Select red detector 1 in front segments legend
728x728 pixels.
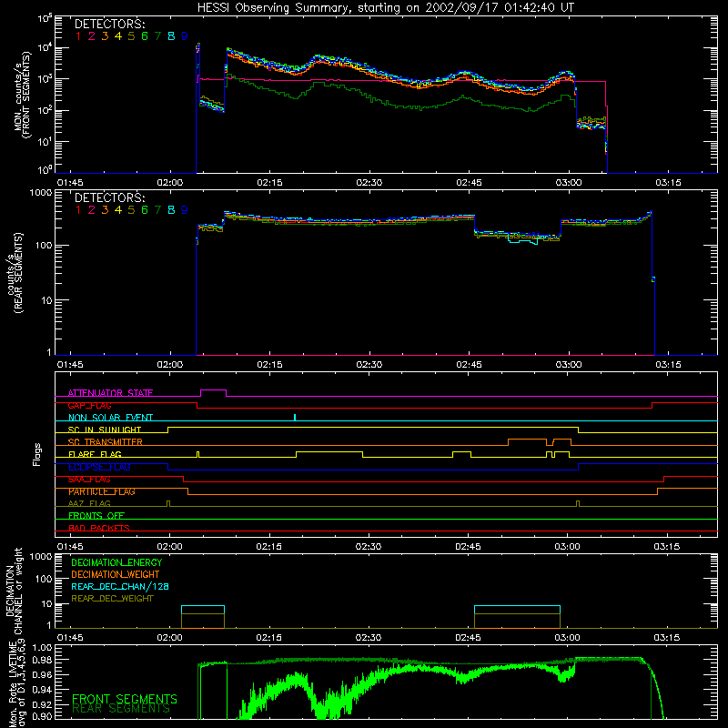(x=78, y=36)
